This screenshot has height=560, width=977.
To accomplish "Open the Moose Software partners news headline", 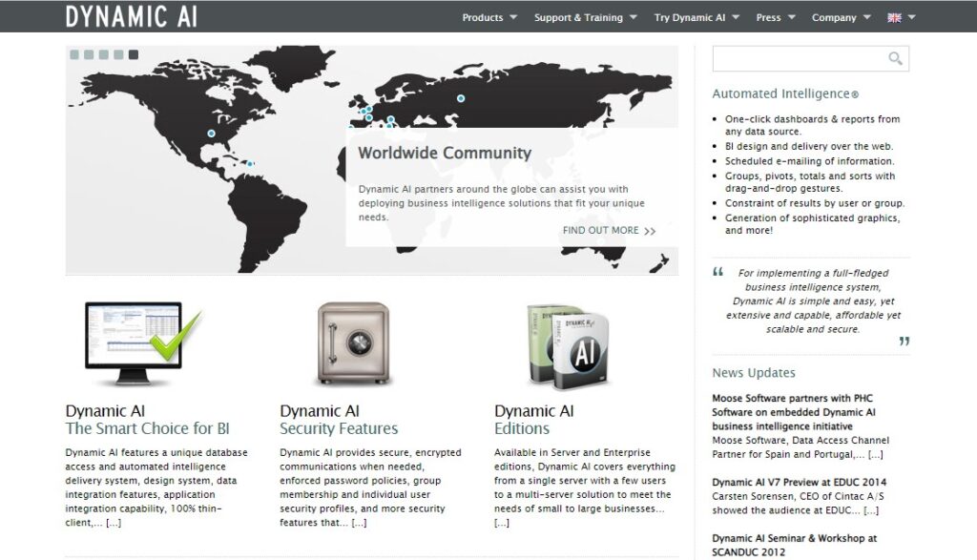I will [794, 412].
